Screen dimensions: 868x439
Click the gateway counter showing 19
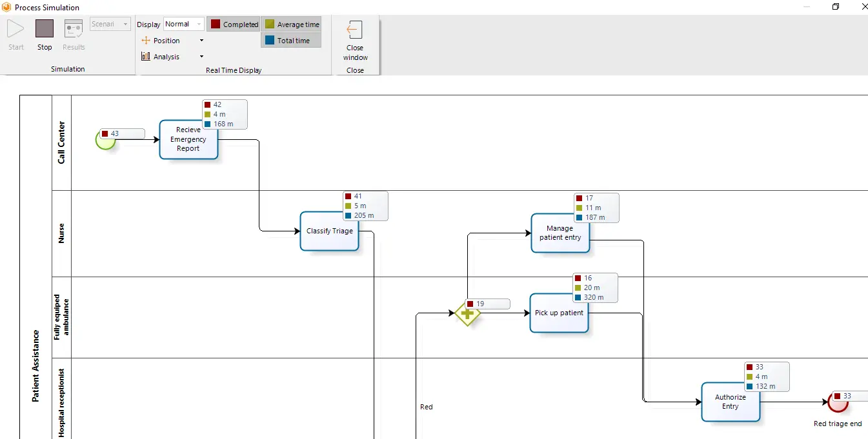(x=487, y=304)
